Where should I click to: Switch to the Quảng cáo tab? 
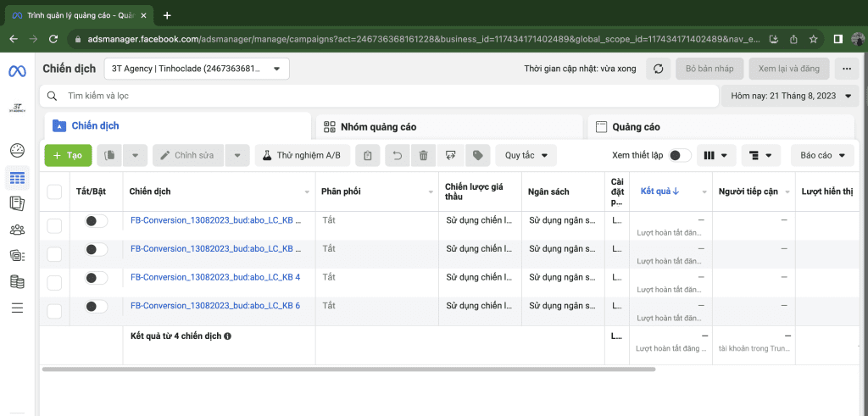tap(721, 127)
